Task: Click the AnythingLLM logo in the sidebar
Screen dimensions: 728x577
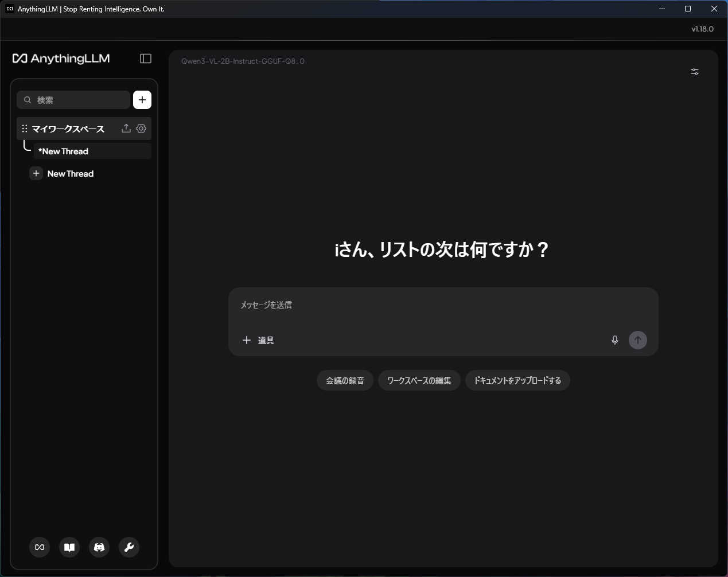Action: (x=61, y=59)
